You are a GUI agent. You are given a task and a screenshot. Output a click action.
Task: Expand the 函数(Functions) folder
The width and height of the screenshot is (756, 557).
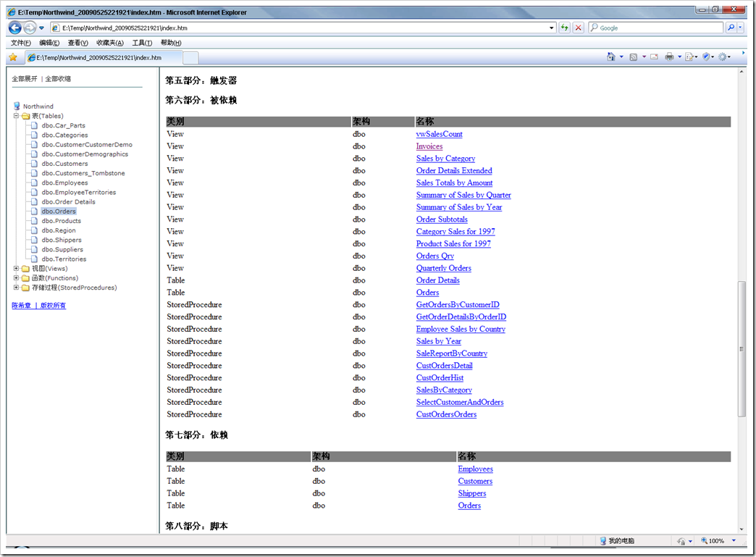(16, 278)
